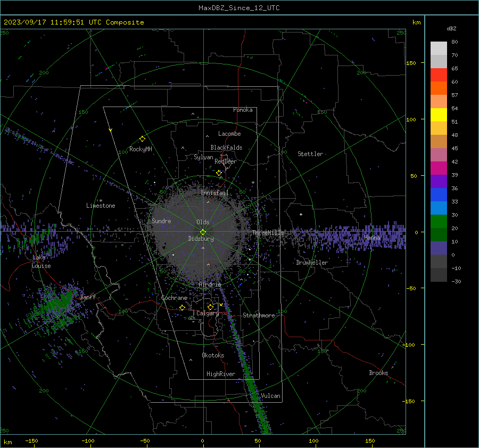Click the yellow diamond marker below Cochrane

[182, 307]
